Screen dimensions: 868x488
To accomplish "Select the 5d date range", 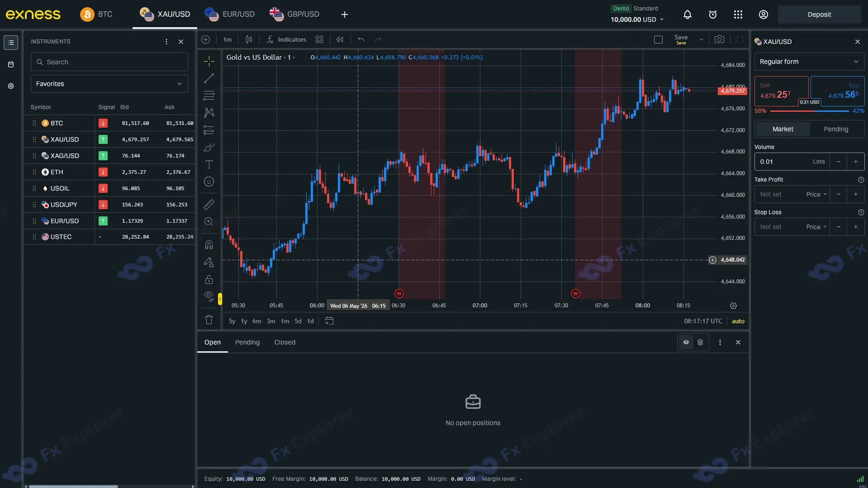I will click(x=298, y=321).
